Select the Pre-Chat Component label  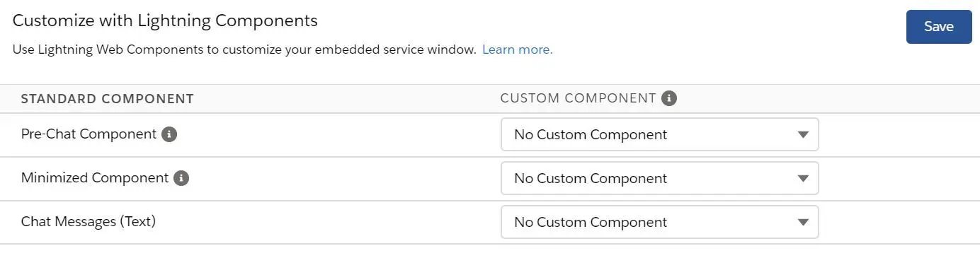tap(89, 134)
